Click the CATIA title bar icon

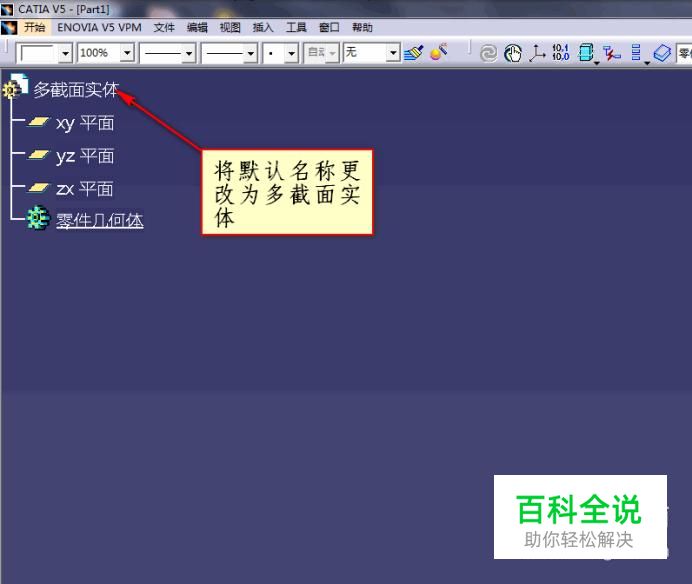7,9
